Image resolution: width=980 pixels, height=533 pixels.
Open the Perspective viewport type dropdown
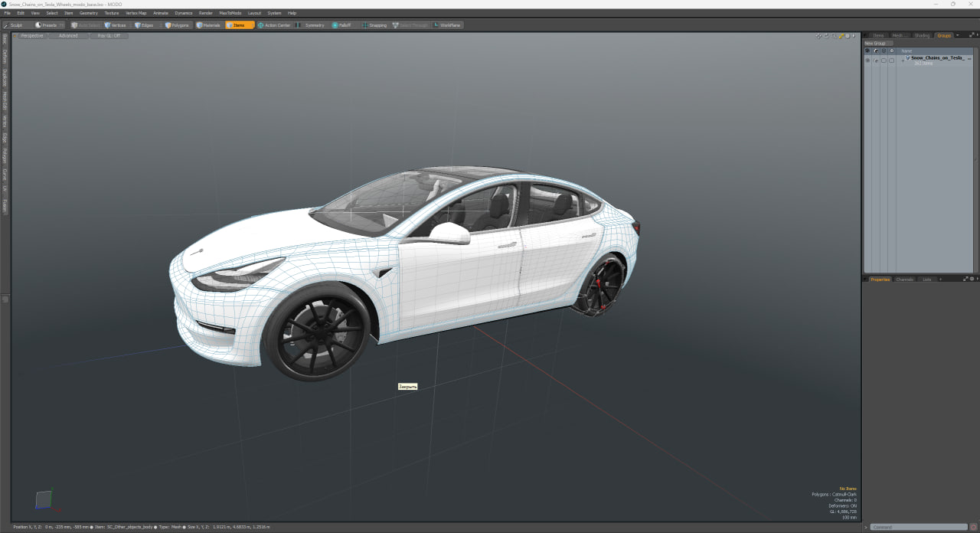[x=31, y=36]
